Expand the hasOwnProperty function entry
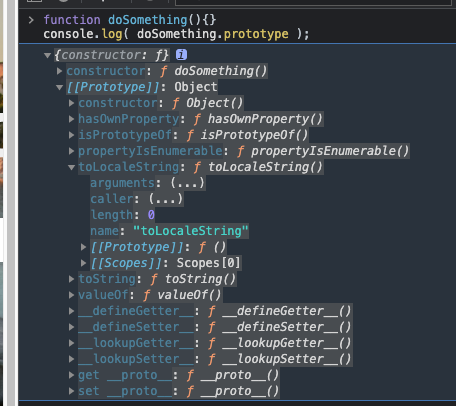Screen dimensions: 456x406 (71, 119)
